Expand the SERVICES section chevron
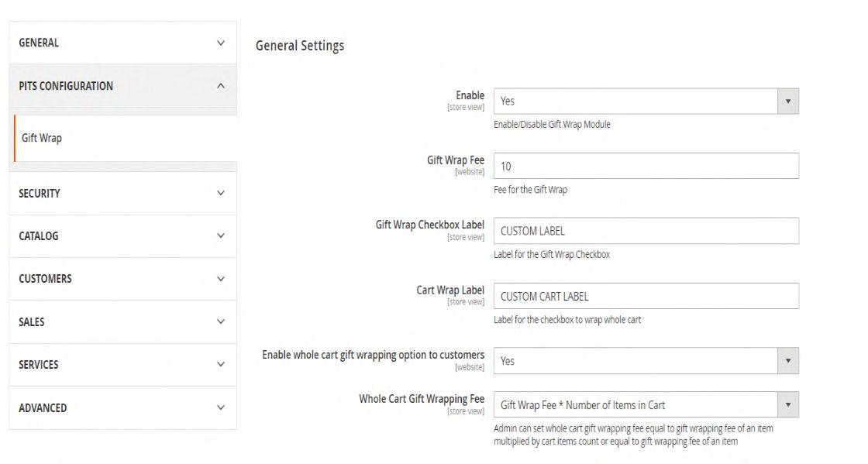Viewport: 868px width, 464px height. pyautogui.click(x=221, y=365)
